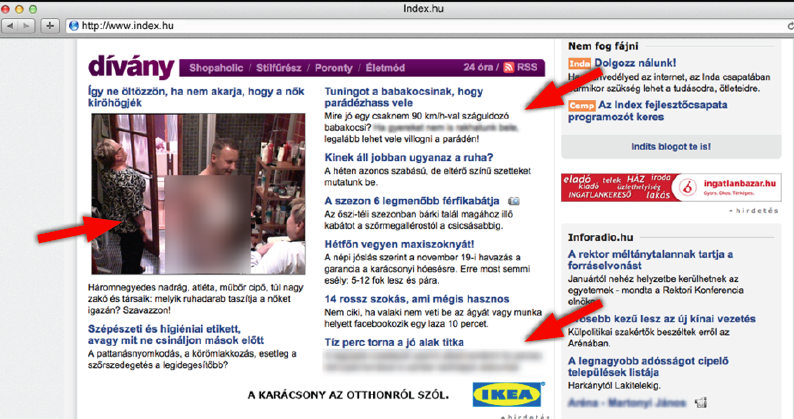The width and height of the screenshot is (794, 419).
Task: Click the browser back arrow button
Action: click(11, 25)
